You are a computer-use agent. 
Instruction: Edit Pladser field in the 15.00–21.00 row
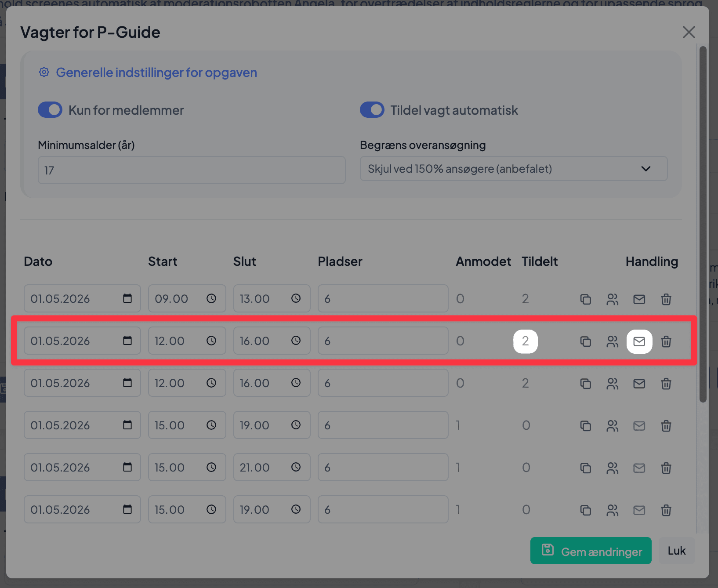[x=383, y=467]
